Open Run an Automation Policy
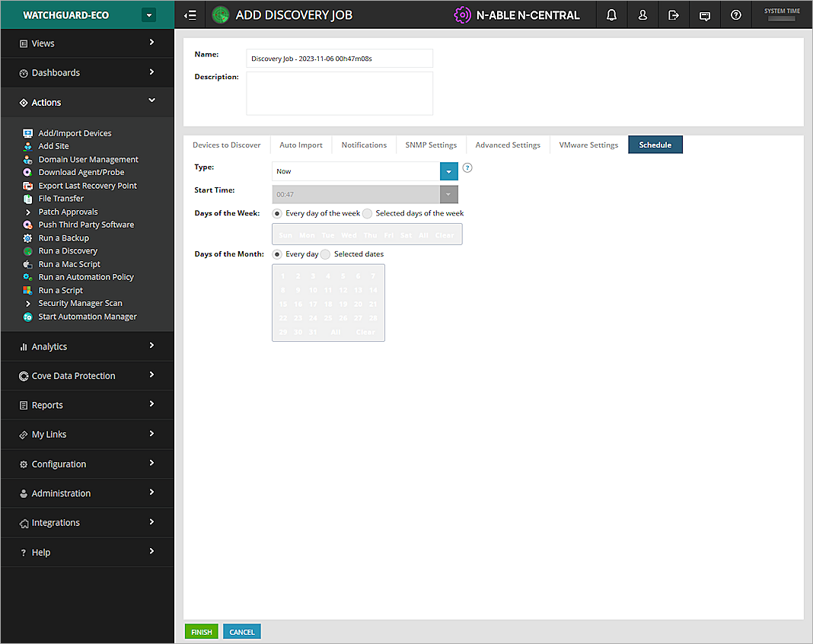813x644 pixels. [86, 276]
